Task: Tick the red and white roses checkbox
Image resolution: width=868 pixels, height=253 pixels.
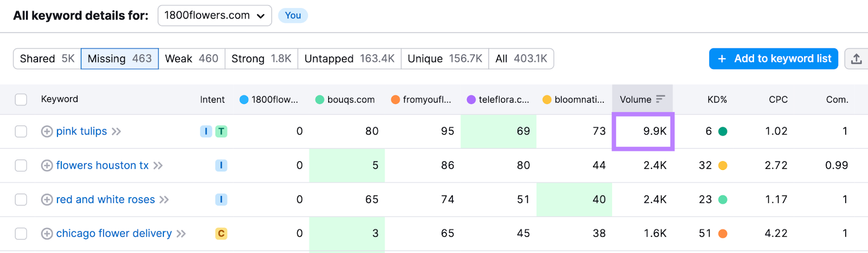Action: (x=21, y=200)
